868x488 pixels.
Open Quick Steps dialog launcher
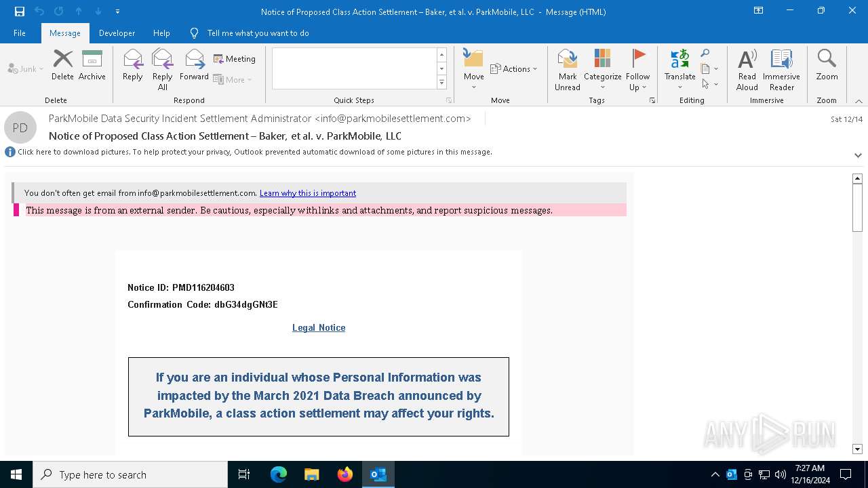point(449,100)
